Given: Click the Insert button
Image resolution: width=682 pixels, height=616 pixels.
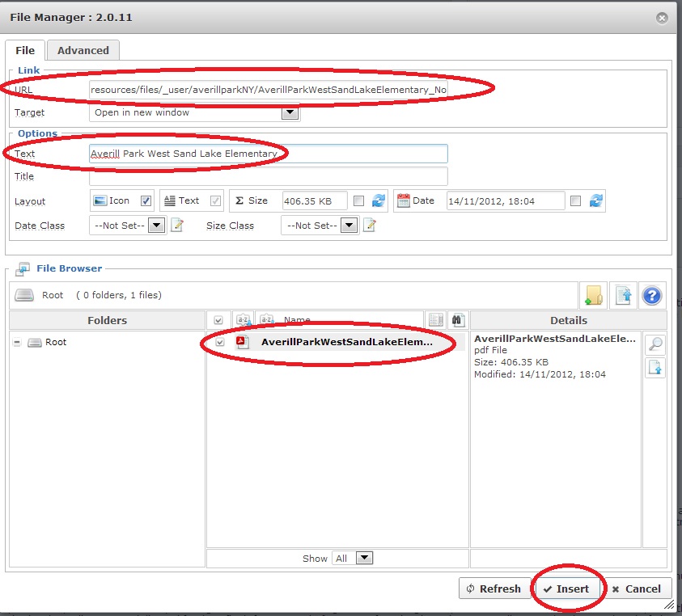Looking at the screenshot, I should [566, 589].
